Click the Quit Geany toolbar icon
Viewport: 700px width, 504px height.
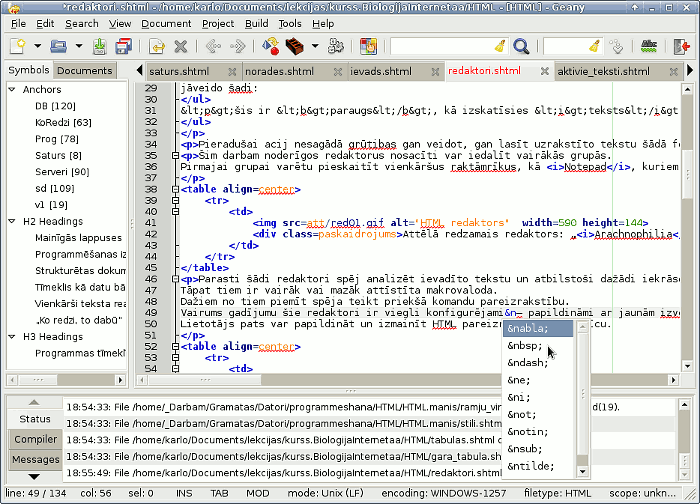click(x=681, y=46)
